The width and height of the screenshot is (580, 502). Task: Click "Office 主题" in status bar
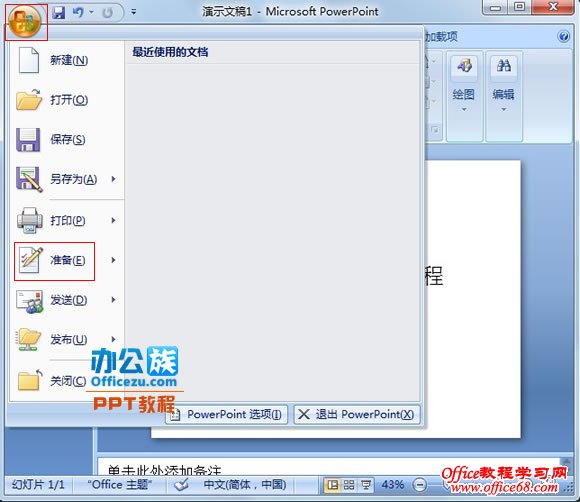coord(119,485)
